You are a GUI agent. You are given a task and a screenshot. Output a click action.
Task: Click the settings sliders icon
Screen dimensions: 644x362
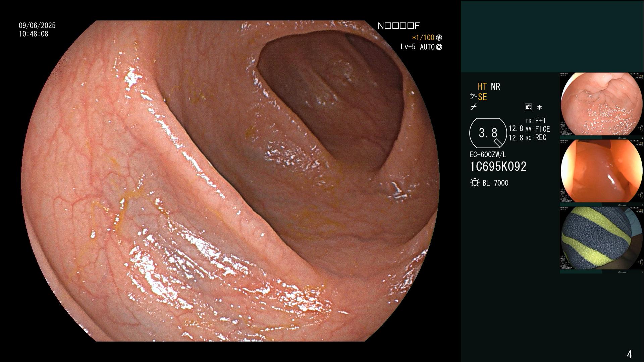(528, 107)
